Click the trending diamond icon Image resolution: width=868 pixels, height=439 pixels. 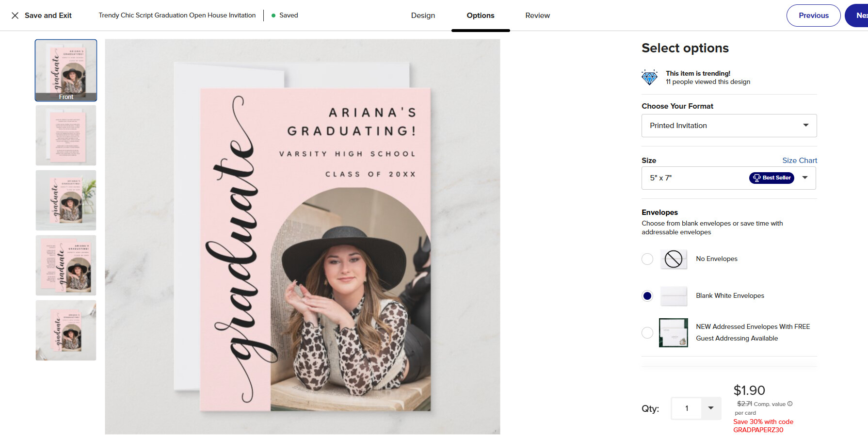649,78
